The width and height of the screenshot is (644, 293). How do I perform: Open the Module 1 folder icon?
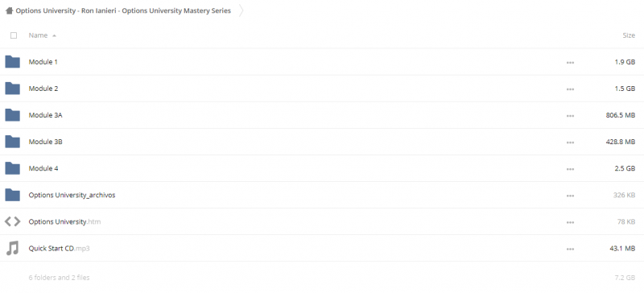click(x=12, y=62)
